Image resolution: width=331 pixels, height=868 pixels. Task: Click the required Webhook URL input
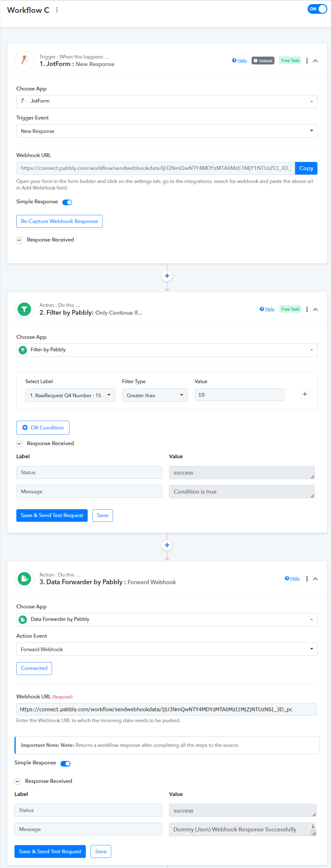point(166,709)
